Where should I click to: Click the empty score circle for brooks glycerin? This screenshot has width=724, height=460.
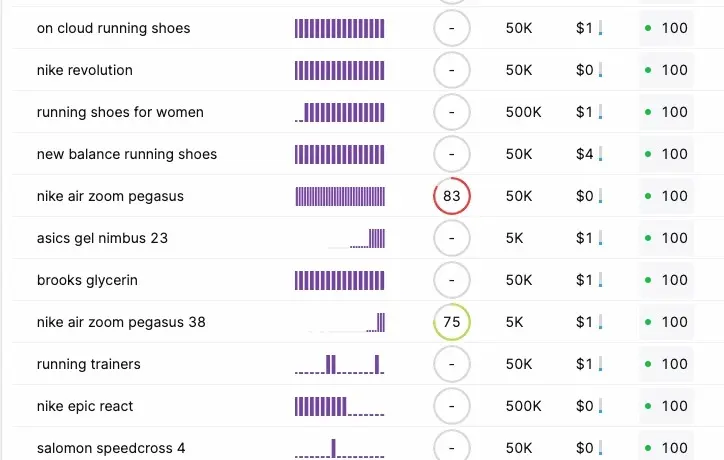tap(452, 280)
